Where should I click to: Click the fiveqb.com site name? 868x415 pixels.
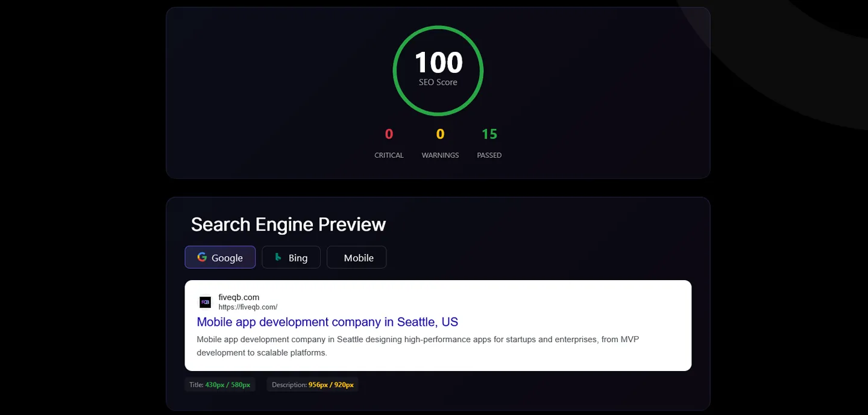pyautogui.click(x=239, y=297)
